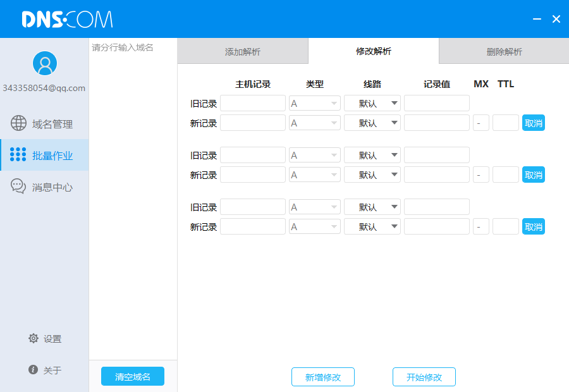
Task: Click the TTL column header
Action: pyautogui.click(x=506, y=84)
